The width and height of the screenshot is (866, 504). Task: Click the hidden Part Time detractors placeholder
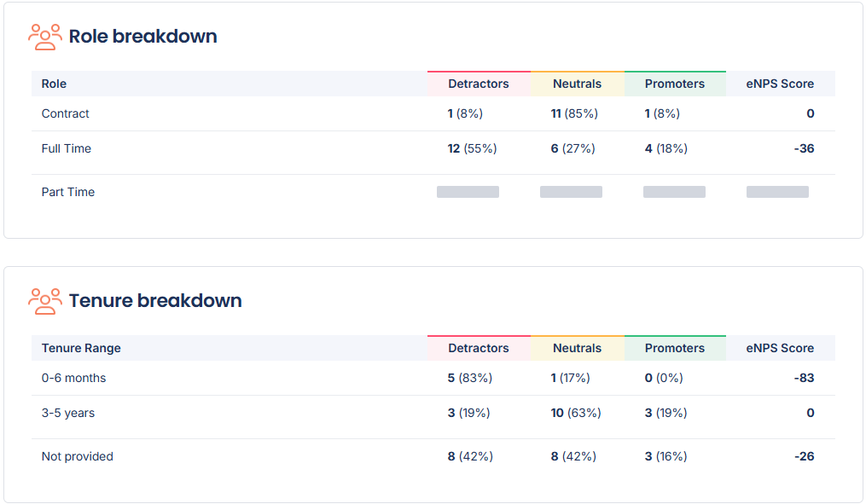tap(468, 192)
